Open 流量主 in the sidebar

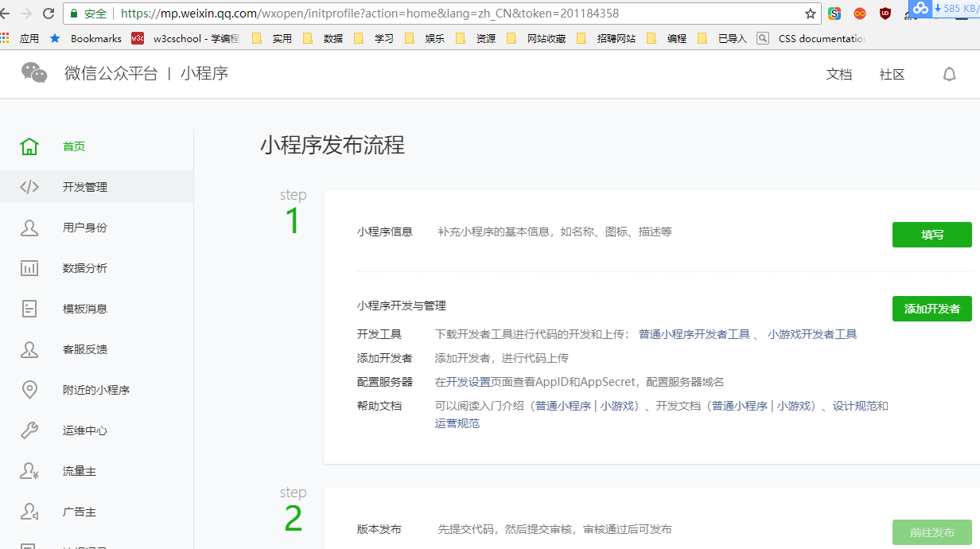[x=96, y=471]
